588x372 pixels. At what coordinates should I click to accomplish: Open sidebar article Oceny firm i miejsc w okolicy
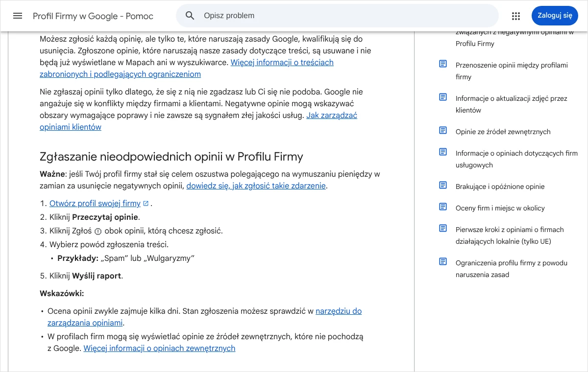500,208
